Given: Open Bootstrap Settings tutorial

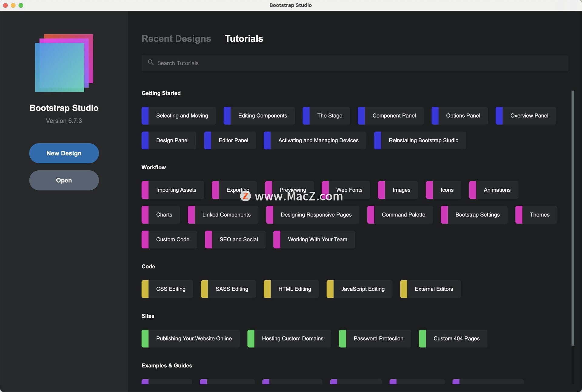Looking at the screenshot, I should [474, 215].
